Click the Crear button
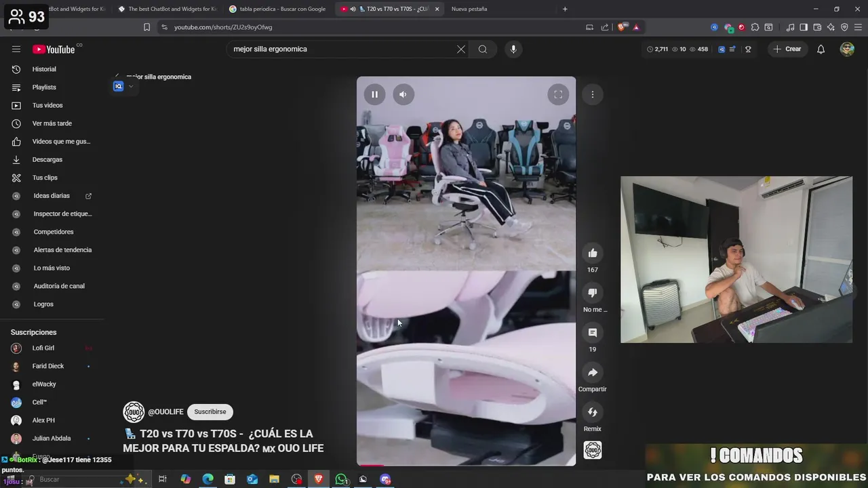This screenshot has width=868, height=488. click(788, 49)
